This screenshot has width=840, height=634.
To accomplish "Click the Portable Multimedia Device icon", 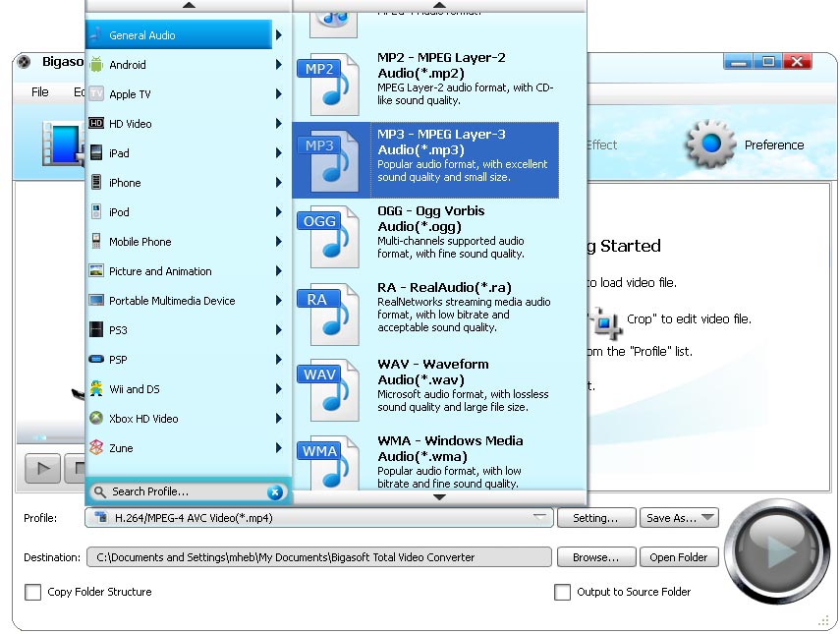I will point(96,300).
